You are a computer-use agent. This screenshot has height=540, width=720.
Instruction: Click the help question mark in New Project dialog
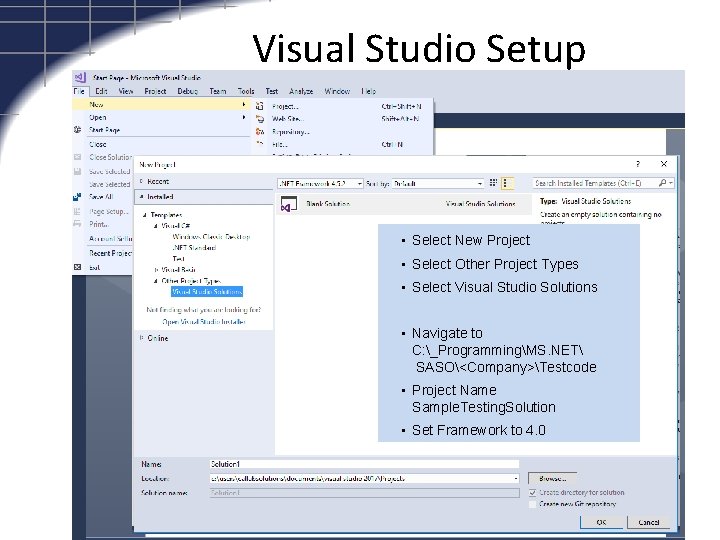(638, 164)
